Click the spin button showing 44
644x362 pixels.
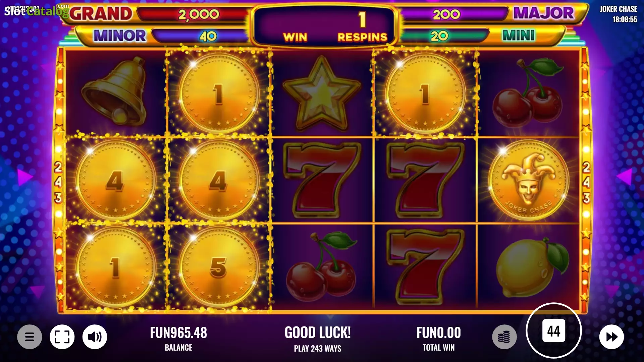tap(554, 331)
